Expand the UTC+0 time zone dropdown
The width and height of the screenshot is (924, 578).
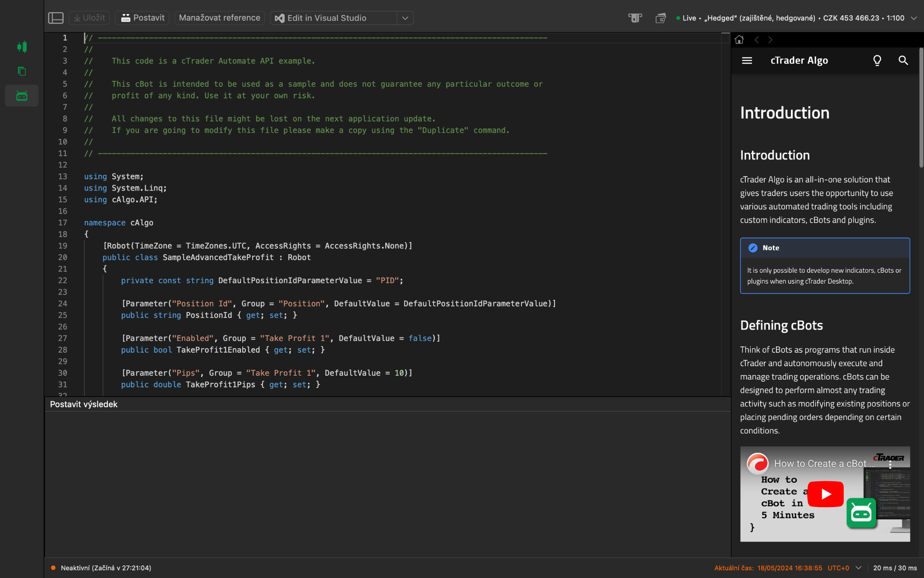858,568
